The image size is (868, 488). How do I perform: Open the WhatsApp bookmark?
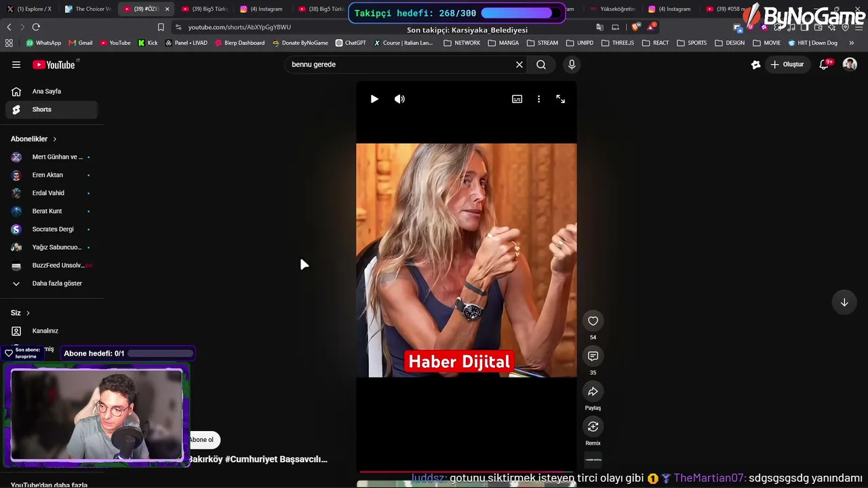(43, 43)
